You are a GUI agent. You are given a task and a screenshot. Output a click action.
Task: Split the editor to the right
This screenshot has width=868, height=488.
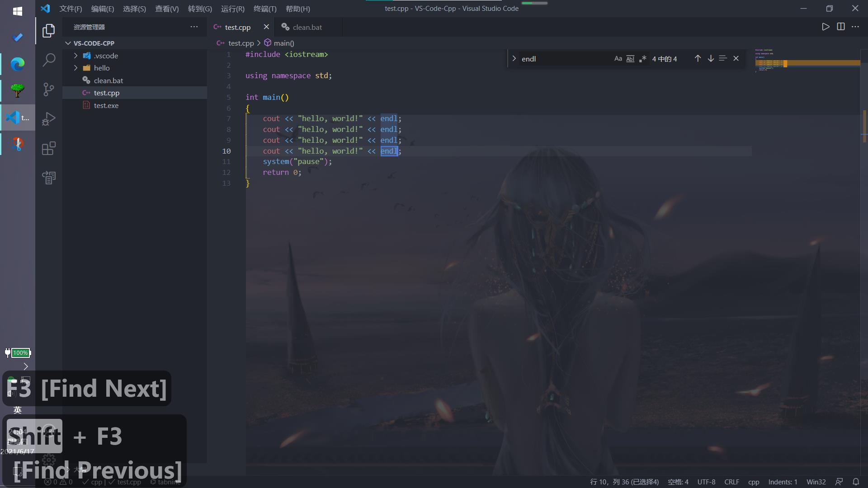tap(841, 27)
